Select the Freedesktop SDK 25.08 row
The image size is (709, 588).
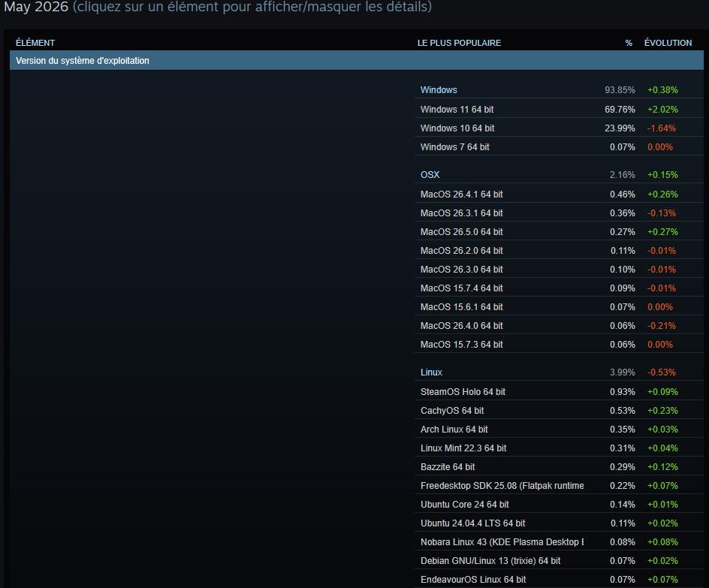(559, 485)
